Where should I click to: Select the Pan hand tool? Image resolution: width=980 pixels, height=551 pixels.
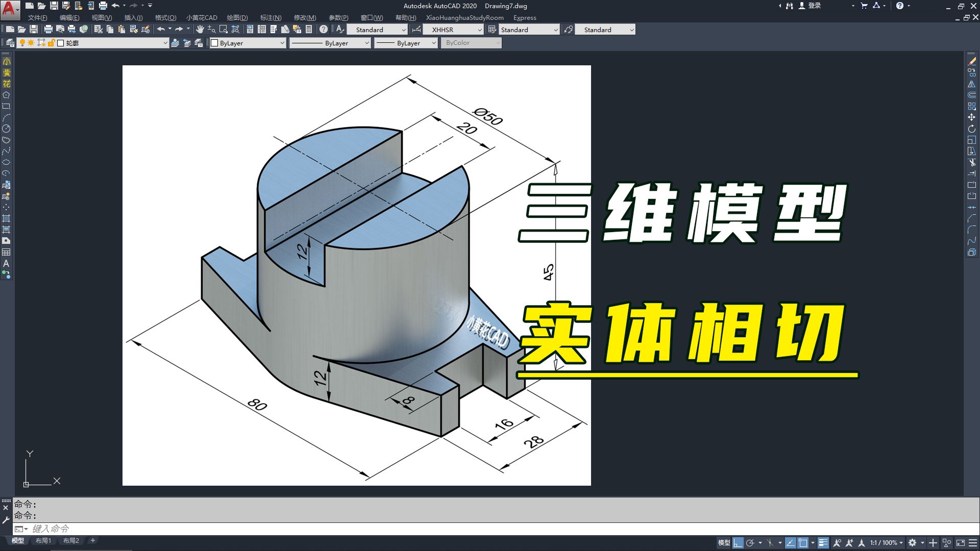click(200, 30)
